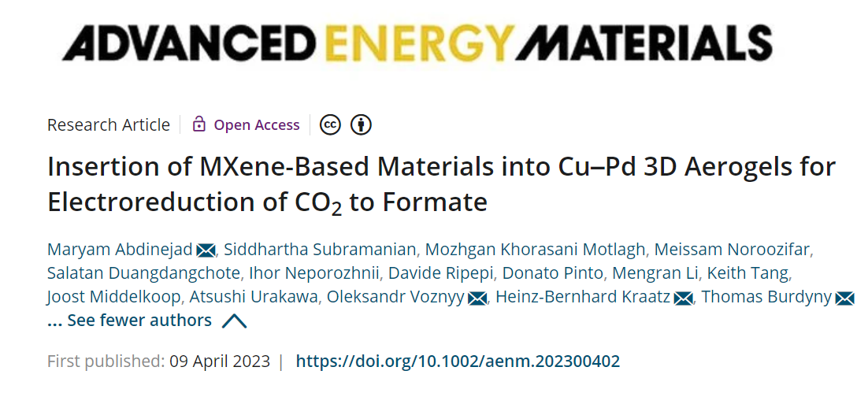Open author Siddhartha Subramanian's profile
The image size is (868, 393).
coord(320,250)
